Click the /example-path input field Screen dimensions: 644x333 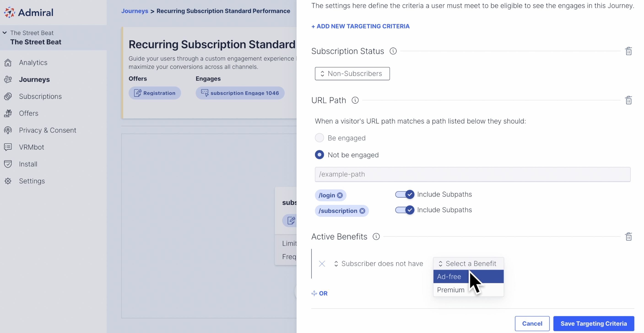pos(473,174)
